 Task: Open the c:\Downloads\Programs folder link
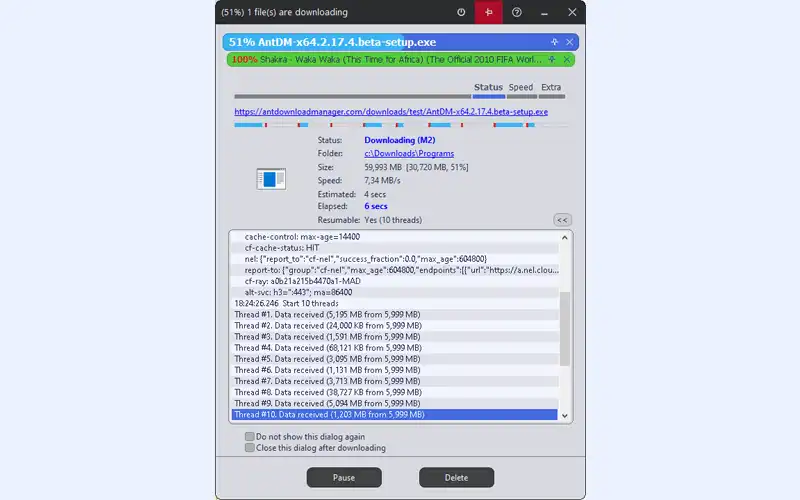click(x=409, y=154)
